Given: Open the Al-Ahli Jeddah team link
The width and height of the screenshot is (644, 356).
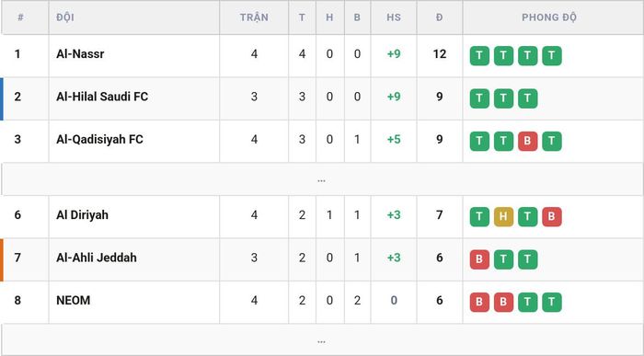Looking at the screenshot, I should [x=97, y=258].
